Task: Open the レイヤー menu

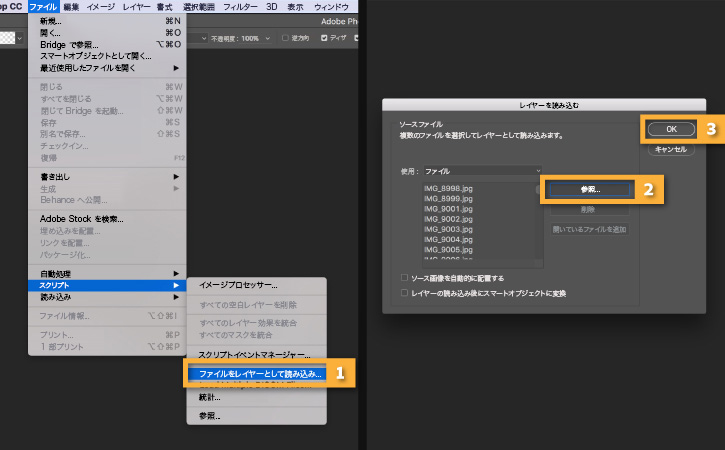Action: pyautogui.click(x=136, y=6)
